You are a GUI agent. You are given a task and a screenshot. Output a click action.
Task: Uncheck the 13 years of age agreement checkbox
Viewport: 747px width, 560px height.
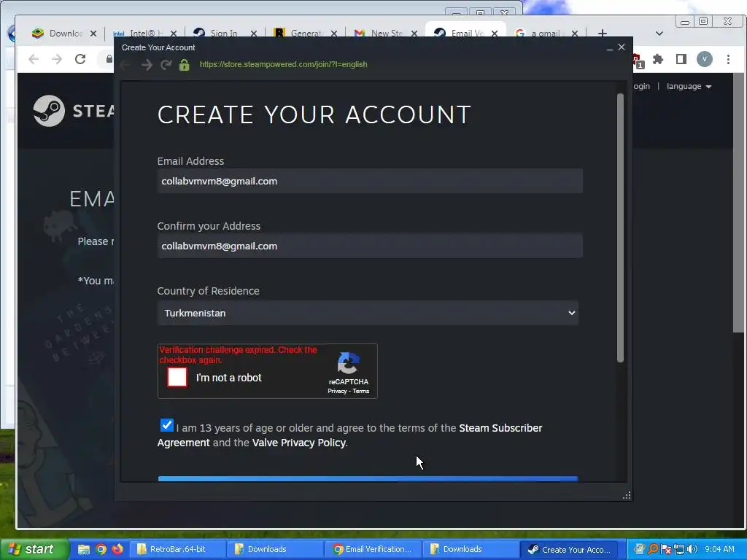(167, 425)
